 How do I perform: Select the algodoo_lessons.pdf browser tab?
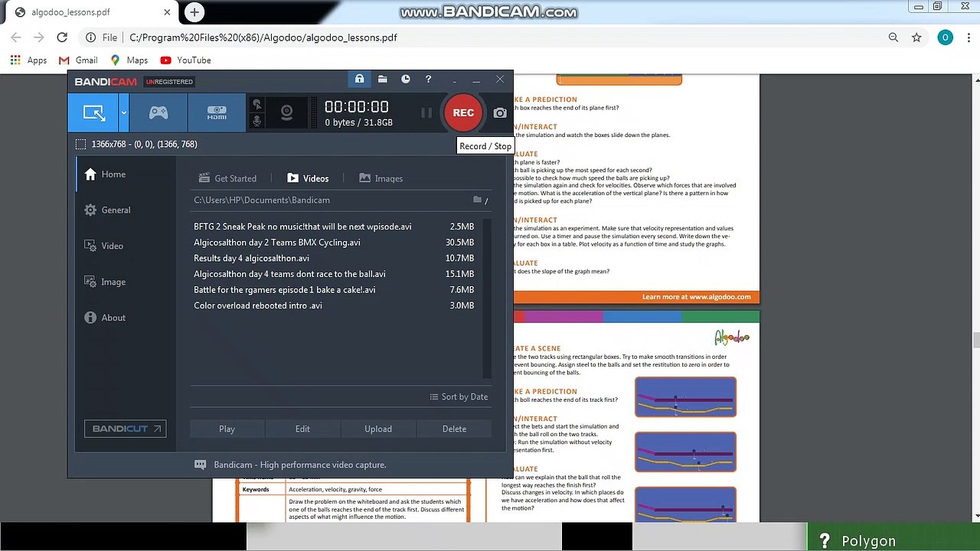(x=92, y=12)
